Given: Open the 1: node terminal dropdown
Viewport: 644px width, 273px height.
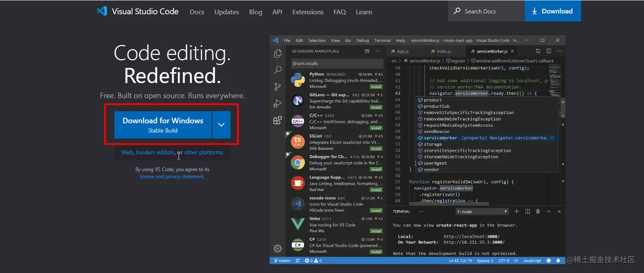Looking at the screenshot, I should (482, 212).
